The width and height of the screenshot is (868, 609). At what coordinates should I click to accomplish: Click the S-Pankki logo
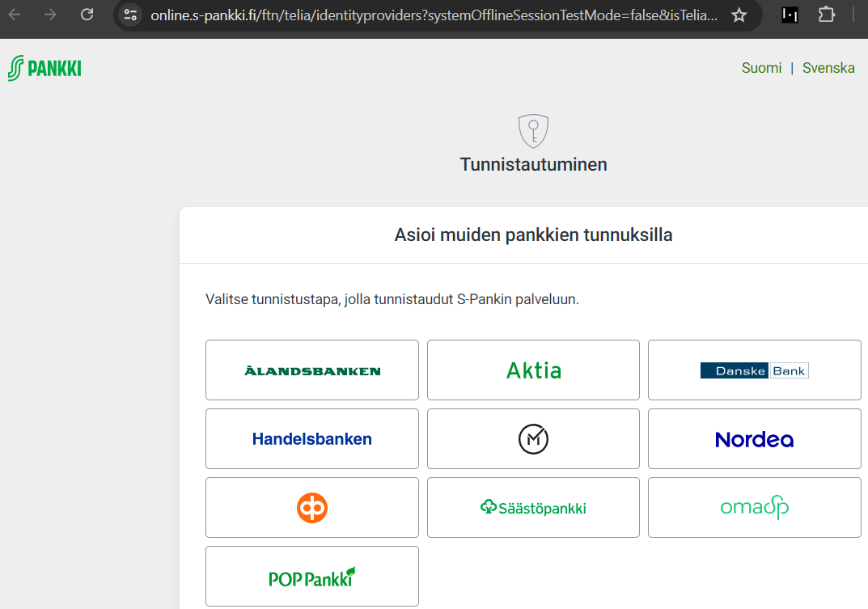(44, 68)
